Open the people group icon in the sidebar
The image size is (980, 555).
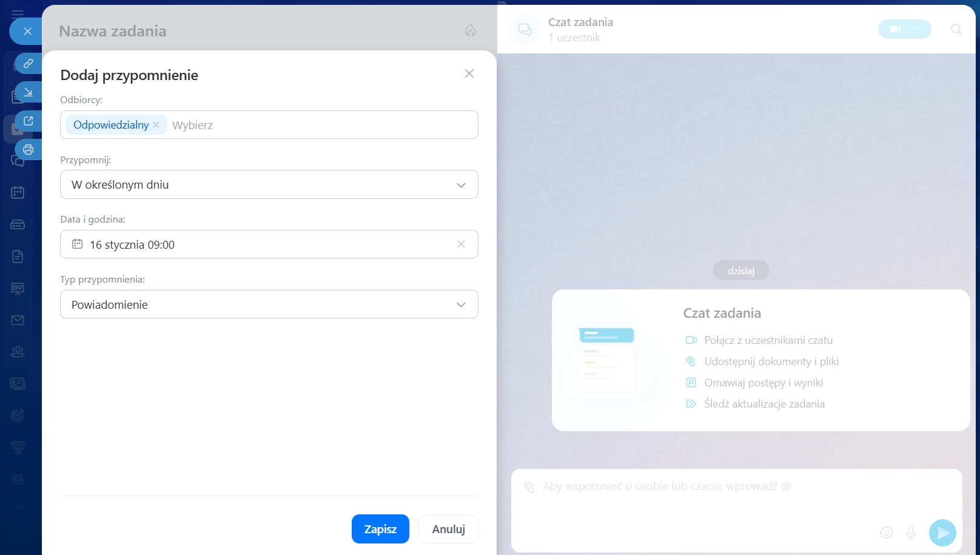[18, 352]
